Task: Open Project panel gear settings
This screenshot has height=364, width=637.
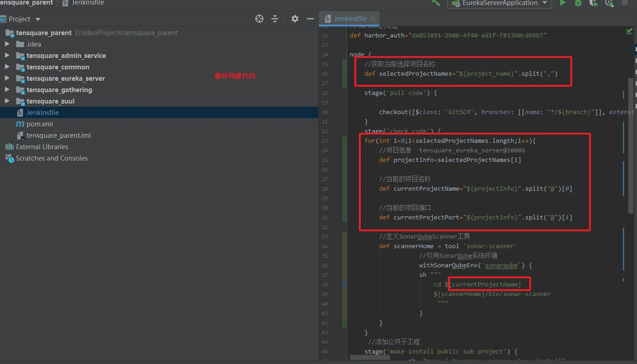Action: (295, 19)
